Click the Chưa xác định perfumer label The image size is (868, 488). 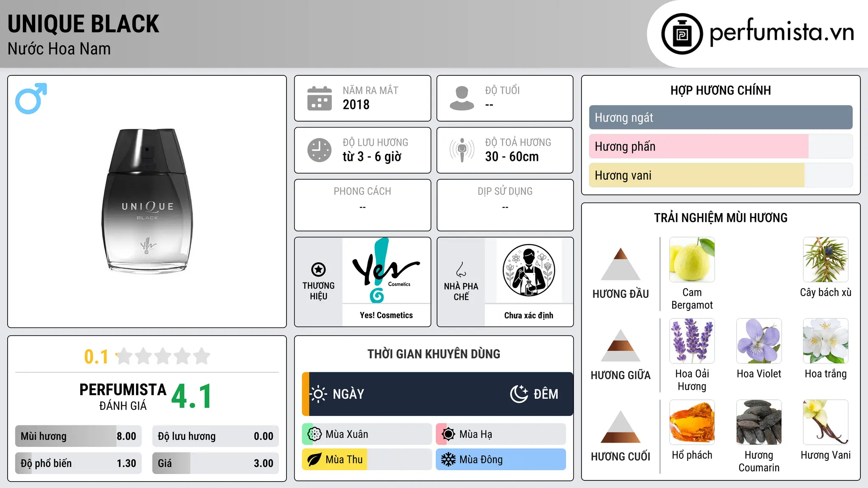tap(529, 315)
